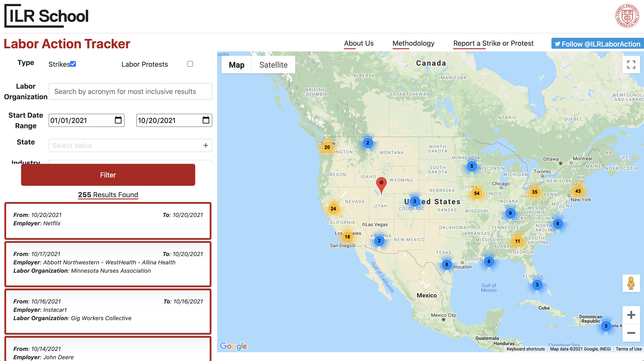The width and height of the screenshot is (644, 361).
Task: Uncheck the Strikes checkbox
Action: click(73, 64)
